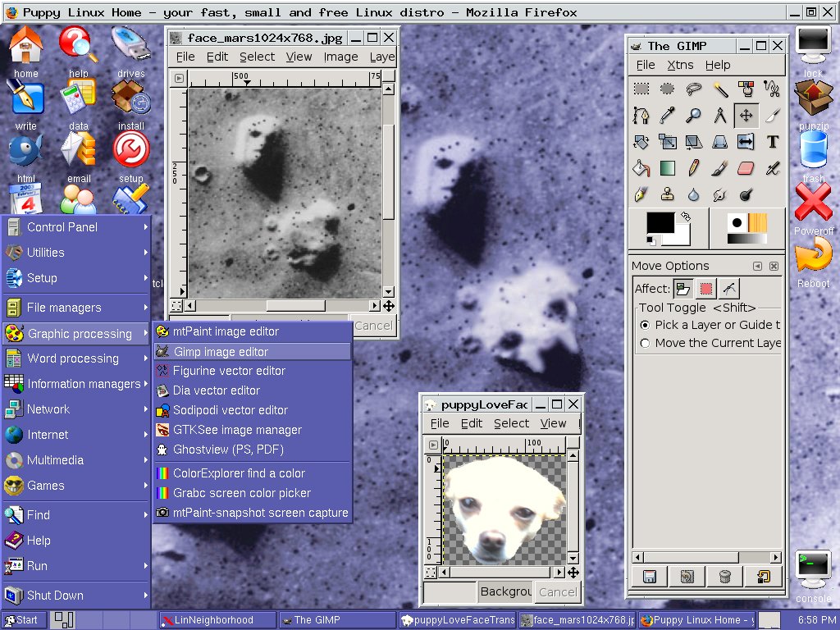Image resolution: width=840 pixels, height=630 pixels.
Task: Click Cancel button in puppyLoveFace window
Action: tap(558, 592)
